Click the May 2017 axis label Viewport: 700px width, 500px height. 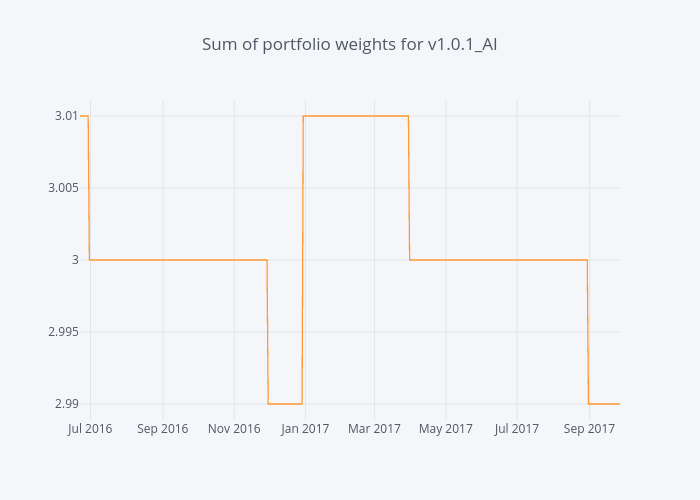(445, 429)
